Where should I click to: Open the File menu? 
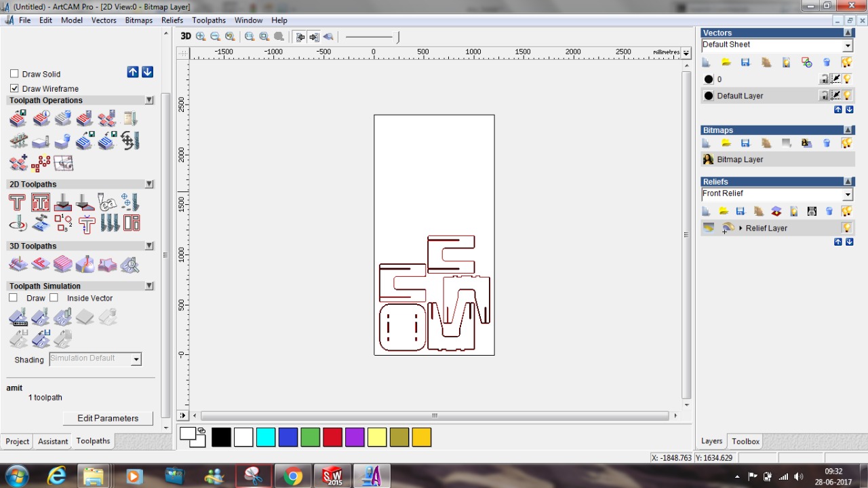(24, 20)
